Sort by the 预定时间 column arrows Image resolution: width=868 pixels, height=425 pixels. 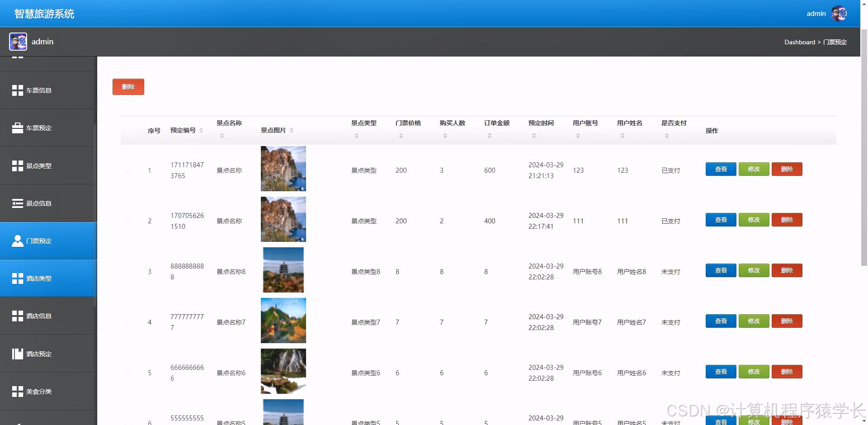coord(534,136)
